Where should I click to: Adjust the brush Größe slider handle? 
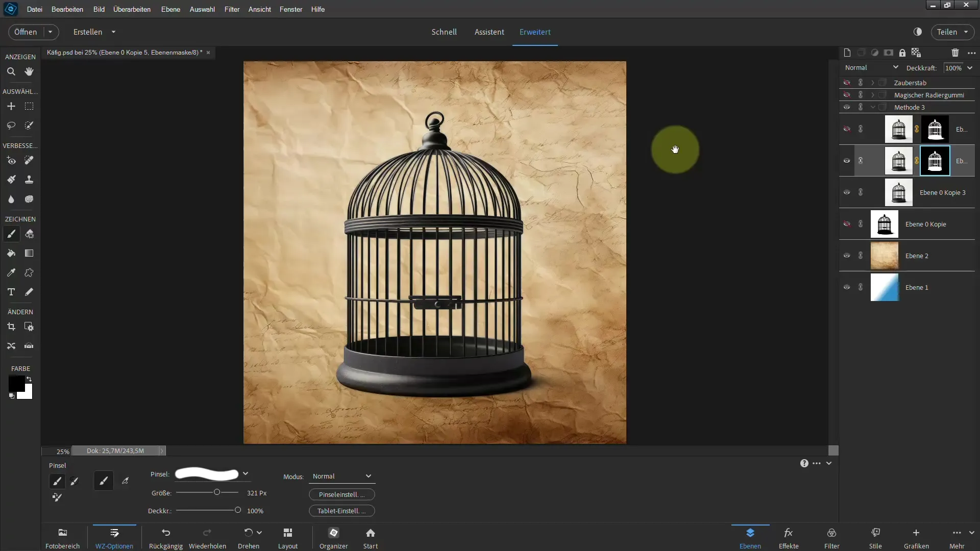[x=217, y=492]
